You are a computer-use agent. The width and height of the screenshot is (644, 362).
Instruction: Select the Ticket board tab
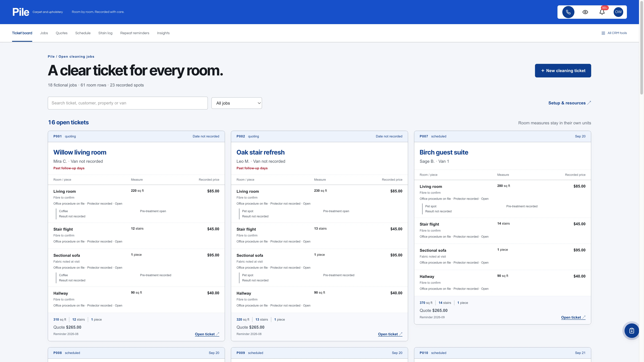[22, 33]
